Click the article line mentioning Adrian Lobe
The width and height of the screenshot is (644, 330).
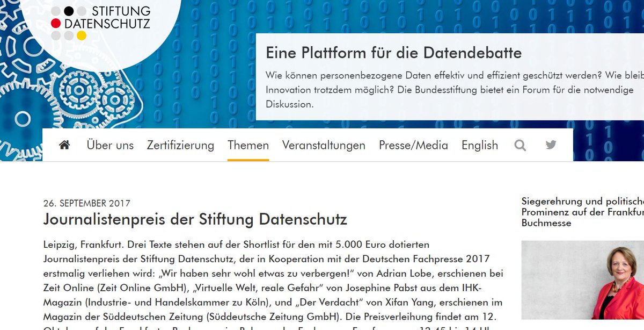[x=273, y=273]
